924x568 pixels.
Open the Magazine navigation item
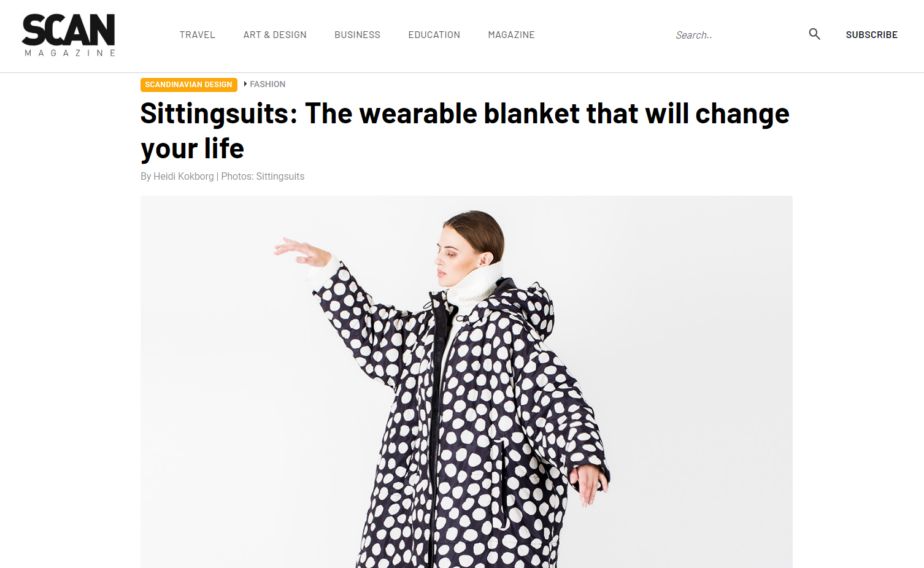[x=511, y=35]
